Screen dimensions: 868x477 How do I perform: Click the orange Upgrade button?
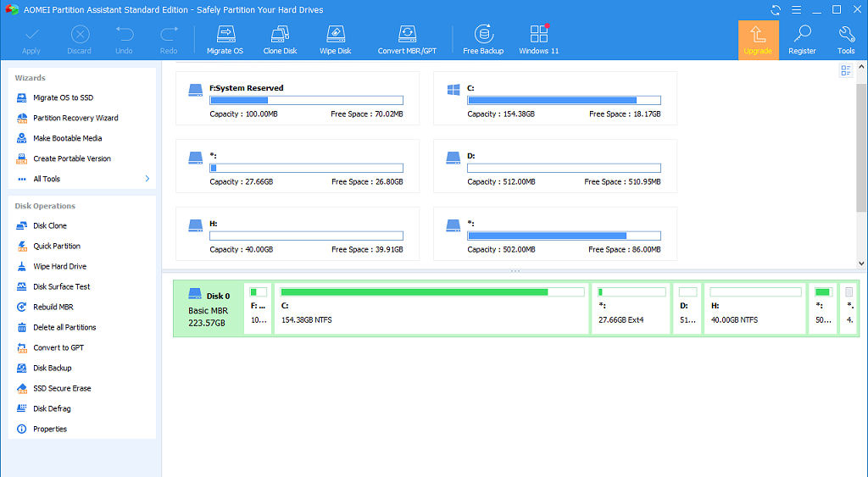click(x=758, y=40)
